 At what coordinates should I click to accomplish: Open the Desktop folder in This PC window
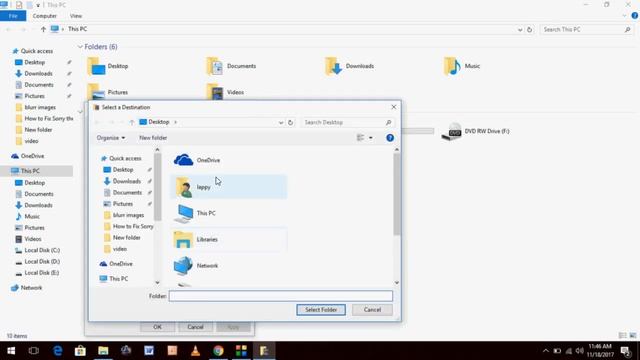(x=108, y=66)
